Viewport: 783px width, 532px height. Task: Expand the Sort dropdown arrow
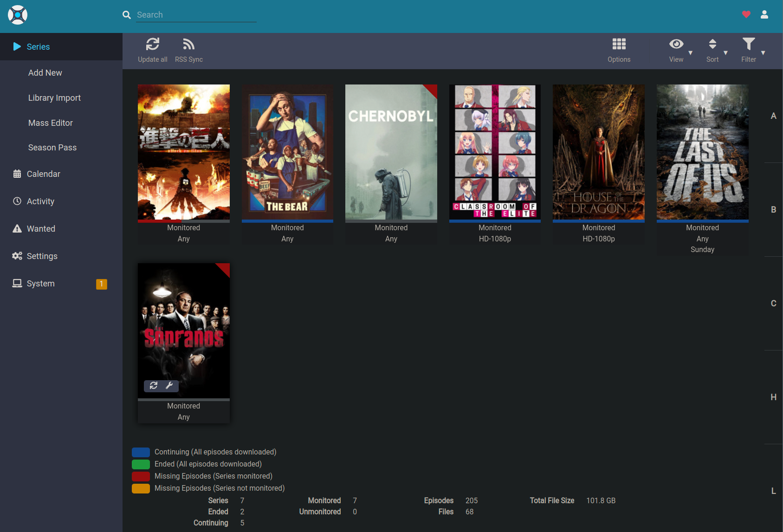[x=725, y=53]
